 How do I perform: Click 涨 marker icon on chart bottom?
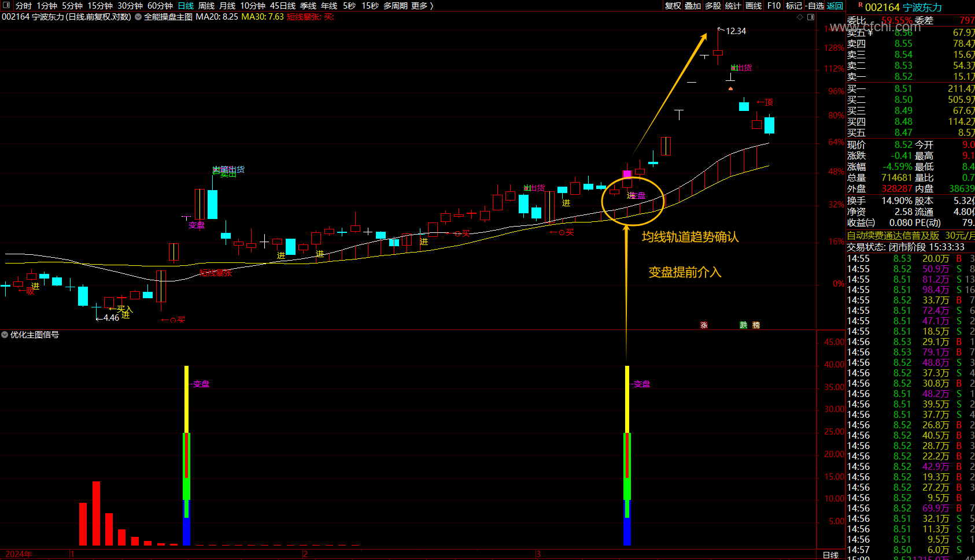704,325
